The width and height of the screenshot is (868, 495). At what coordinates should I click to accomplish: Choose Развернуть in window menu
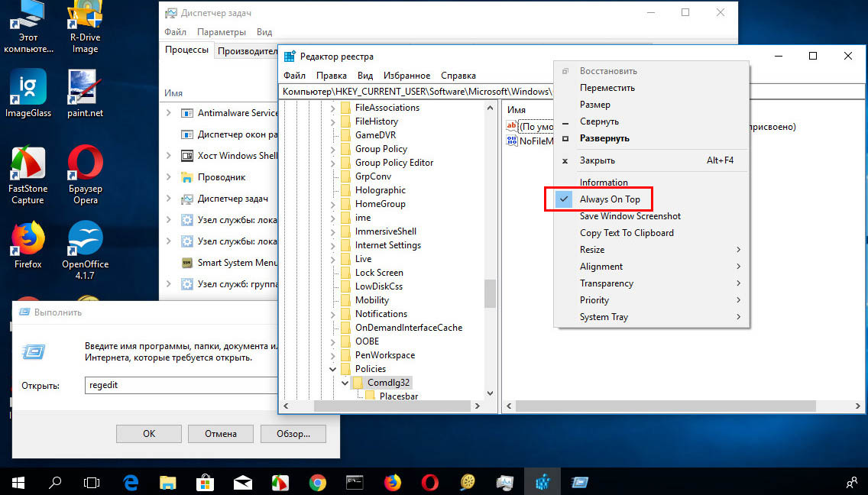coord(652,138)
